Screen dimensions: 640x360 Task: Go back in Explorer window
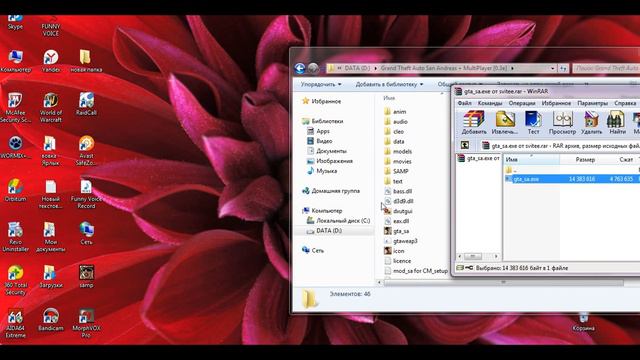300,68
